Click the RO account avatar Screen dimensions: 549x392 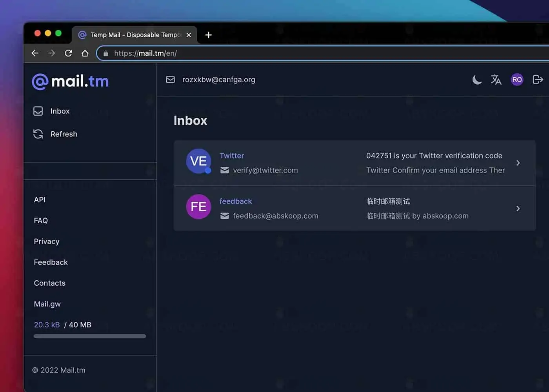click(517, 79)
